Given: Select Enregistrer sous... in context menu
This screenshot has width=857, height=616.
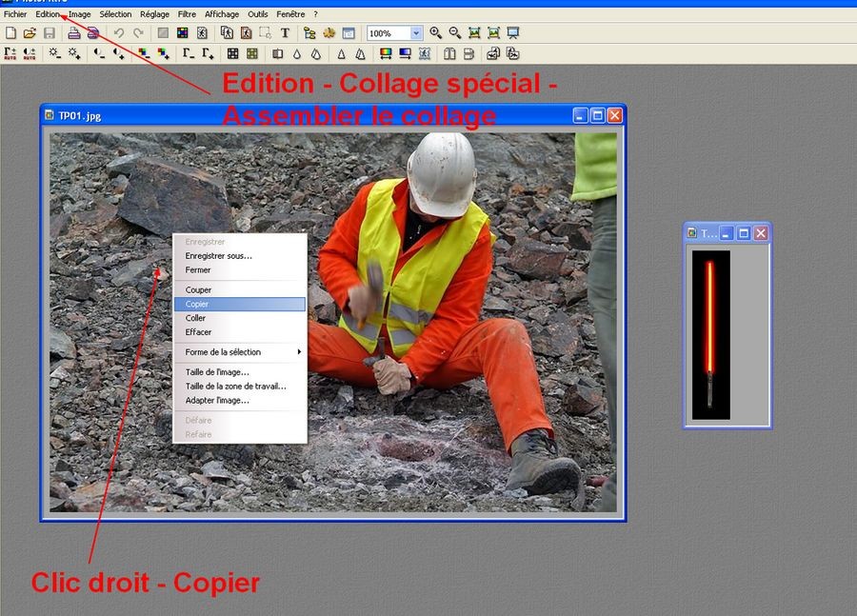Looking at the screenshot, I should [219, 256].
